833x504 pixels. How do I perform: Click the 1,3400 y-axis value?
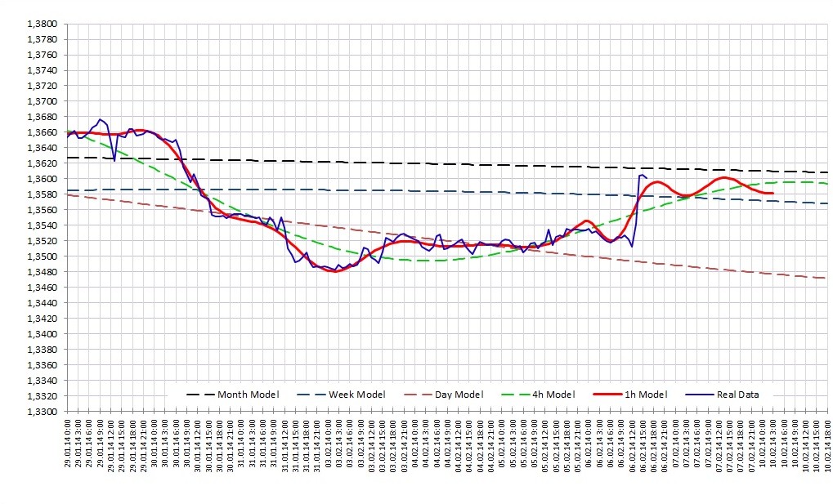click(x=42, y=334)
